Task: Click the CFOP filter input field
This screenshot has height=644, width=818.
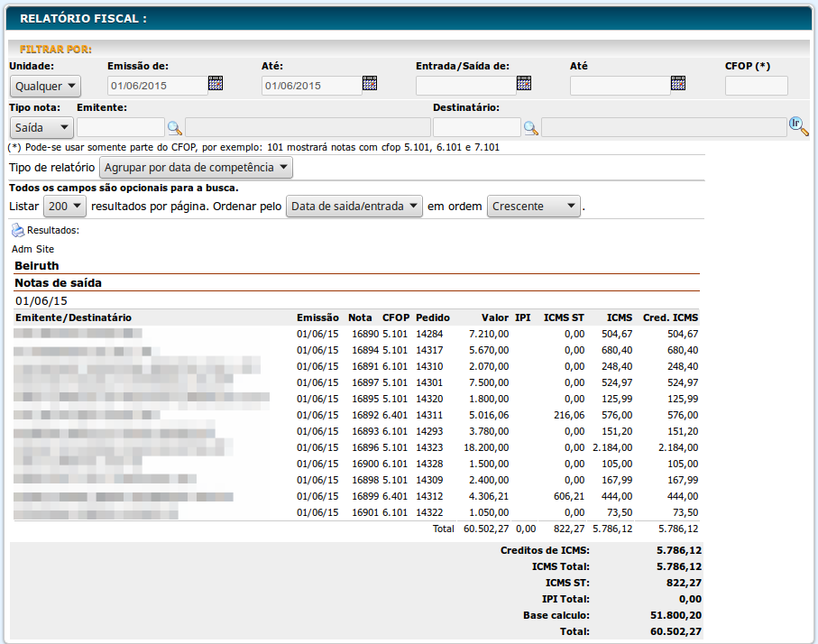Action: coord(756,87)
